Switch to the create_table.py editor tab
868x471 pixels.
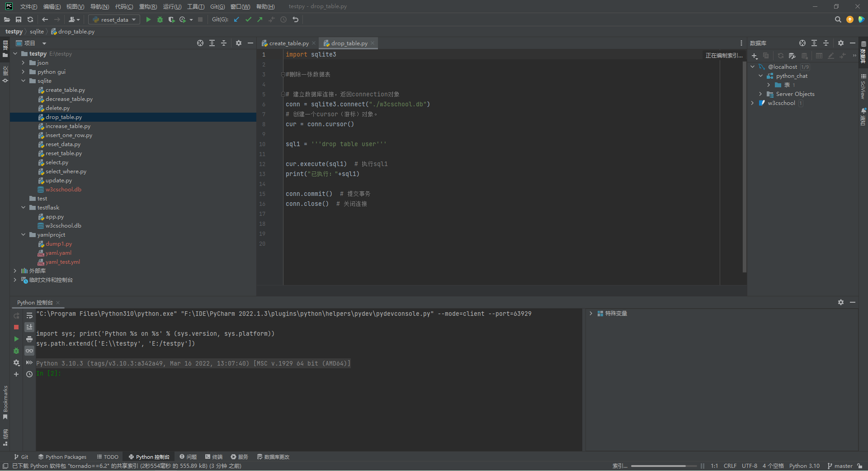(x=288, y=43)
